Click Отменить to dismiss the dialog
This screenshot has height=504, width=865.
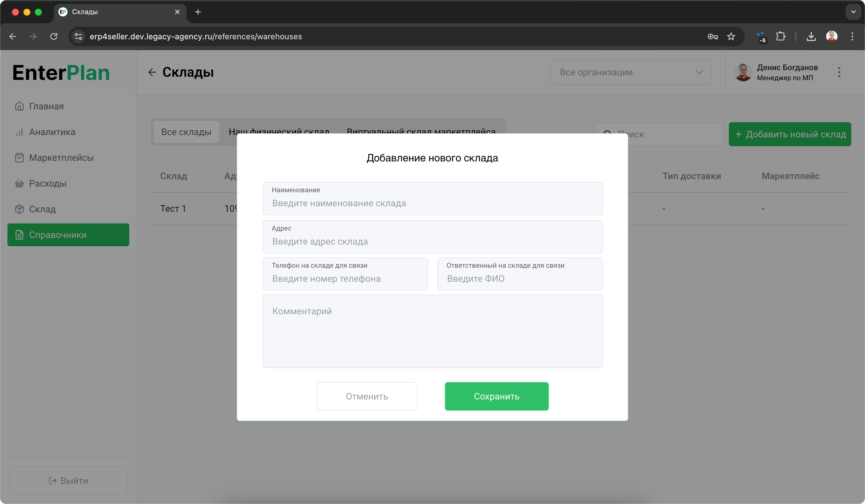(367, 396)
